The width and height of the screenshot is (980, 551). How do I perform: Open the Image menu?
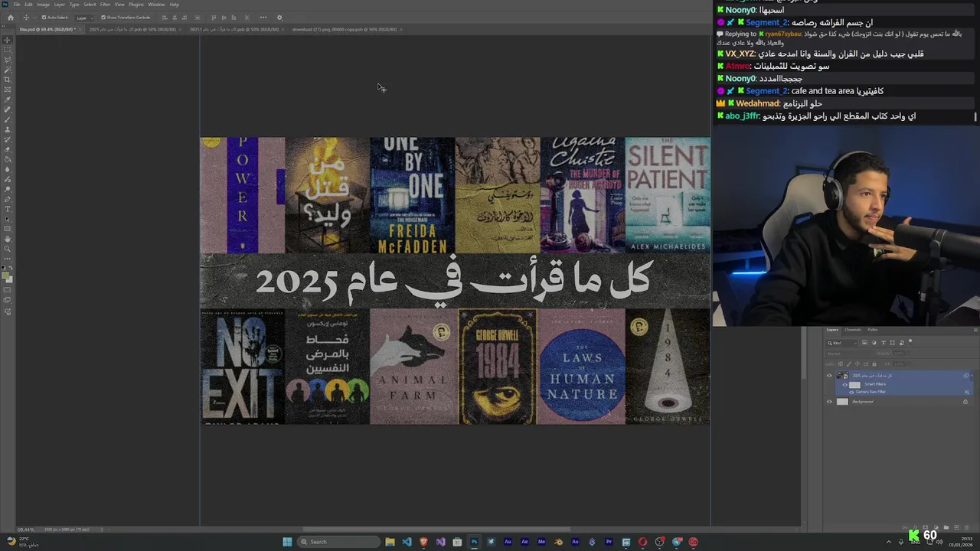click(x=43, y=5)
